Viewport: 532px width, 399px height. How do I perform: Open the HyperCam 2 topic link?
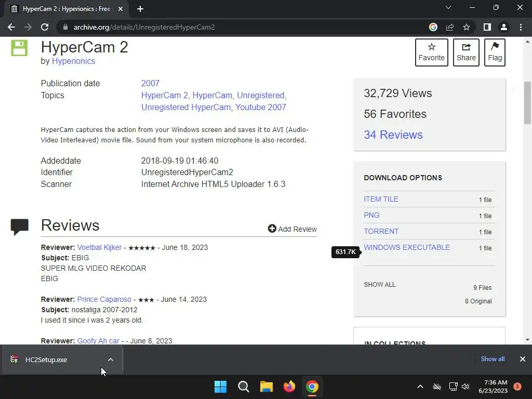165,96
